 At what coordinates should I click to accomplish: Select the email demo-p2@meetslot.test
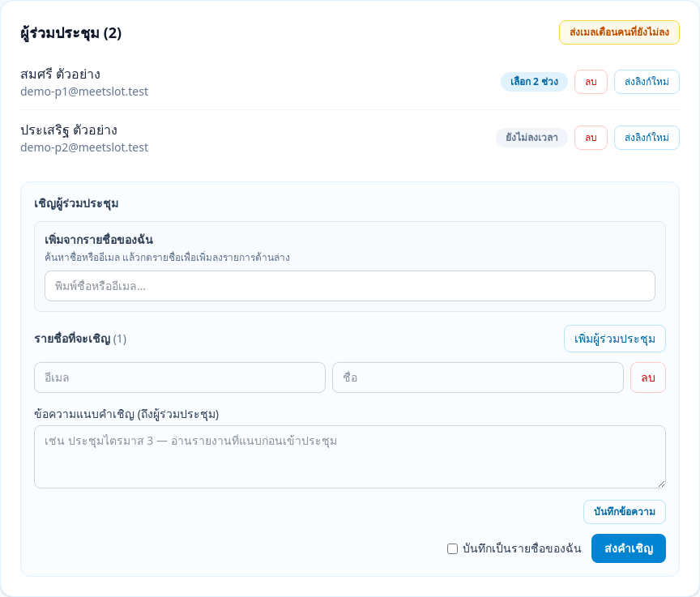(84, 147)
